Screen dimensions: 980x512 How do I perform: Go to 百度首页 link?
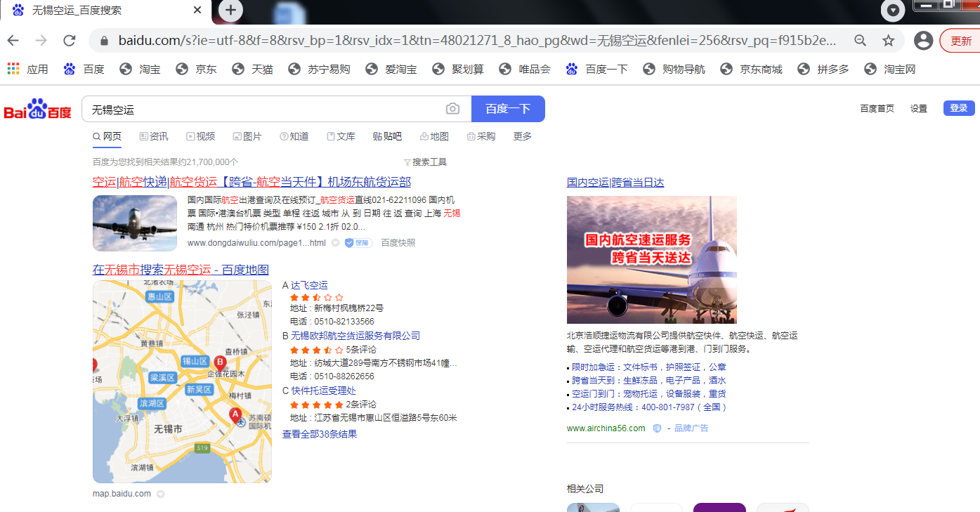(877, 108)
